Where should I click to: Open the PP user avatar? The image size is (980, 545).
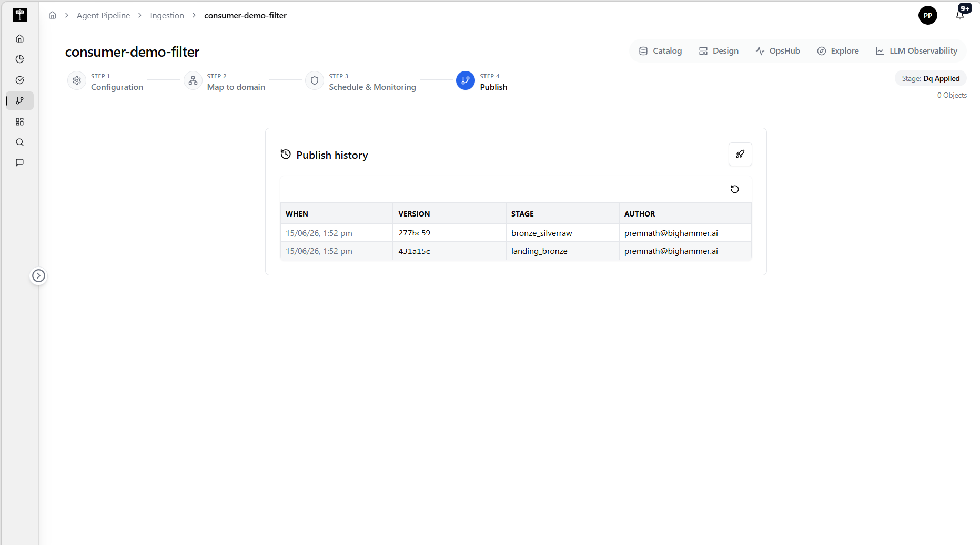[927, 15]
